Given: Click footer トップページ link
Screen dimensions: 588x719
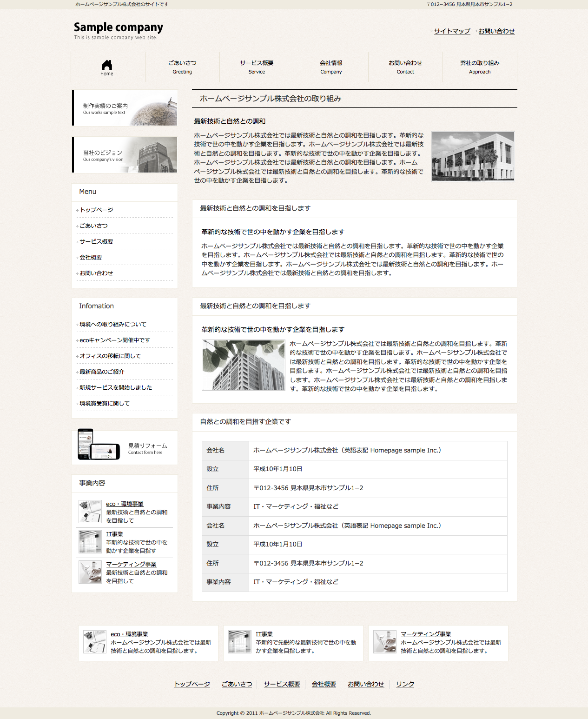Looking at the screenshot, I should (192, 684).
